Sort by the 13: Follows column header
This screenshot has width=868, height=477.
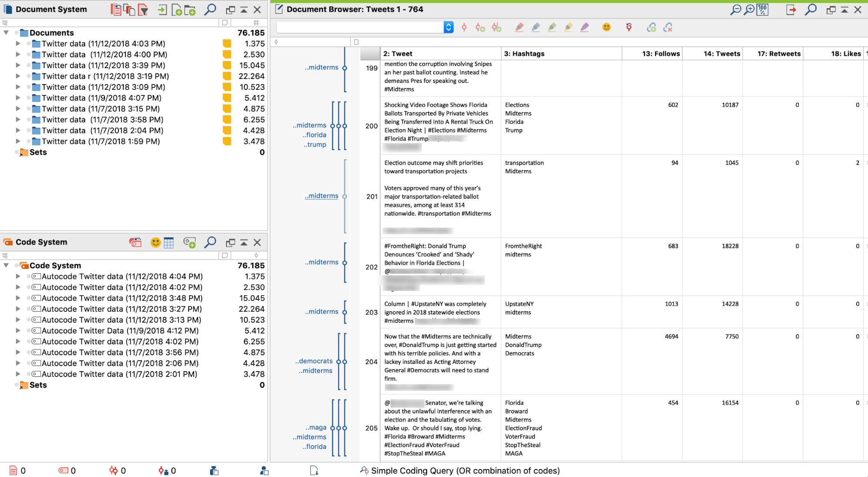pyautogui.click(x=652, y=53)
